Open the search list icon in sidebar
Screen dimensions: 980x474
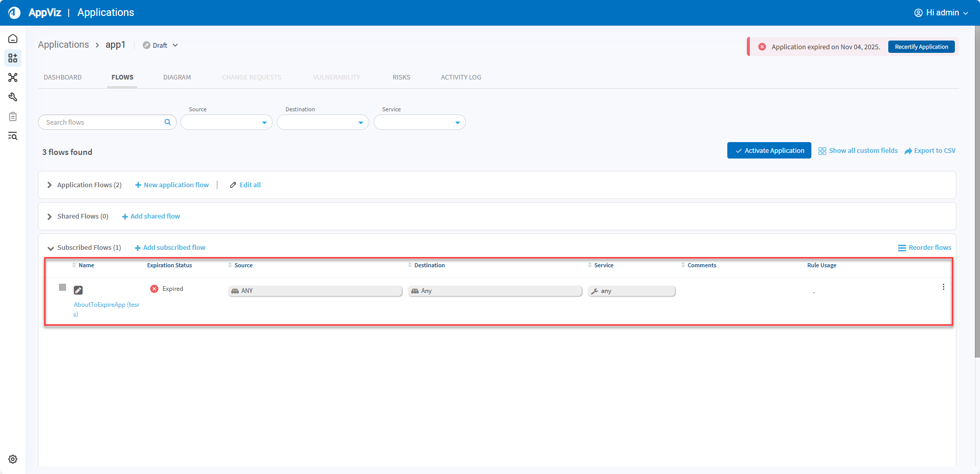13,136
